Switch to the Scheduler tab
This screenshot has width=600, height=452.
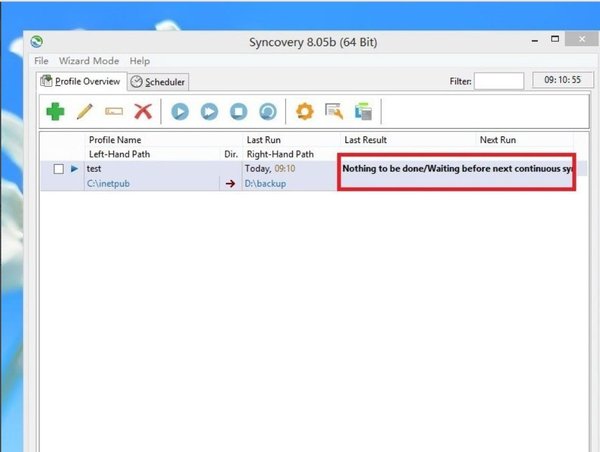(x=158, y=82)
